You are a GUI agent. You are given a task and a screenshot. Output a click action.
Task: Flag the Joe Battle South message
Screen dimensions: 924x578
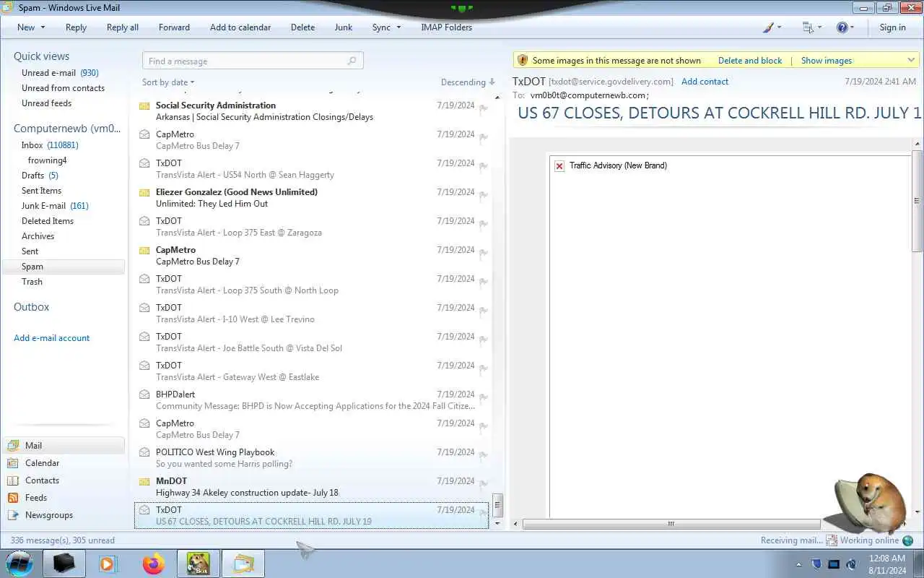tap(484, 340)
